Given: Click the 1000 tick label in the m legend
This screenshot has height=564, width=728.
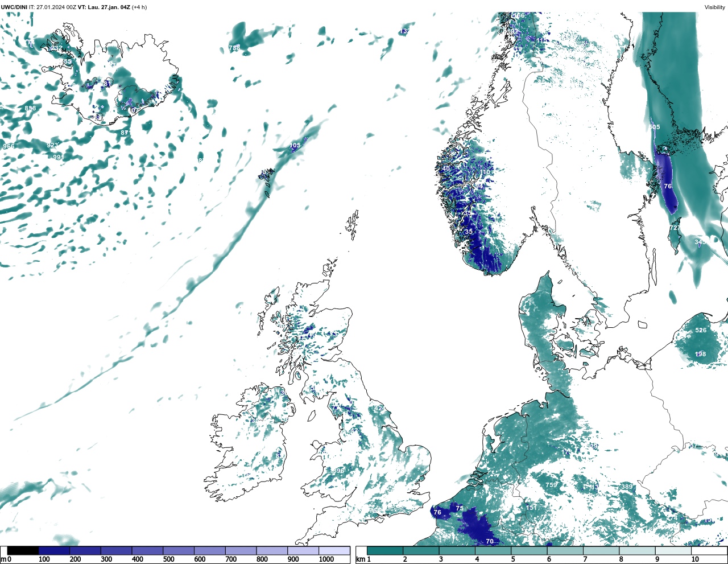Looking at the screenshot, I should [x=326, y=559].
